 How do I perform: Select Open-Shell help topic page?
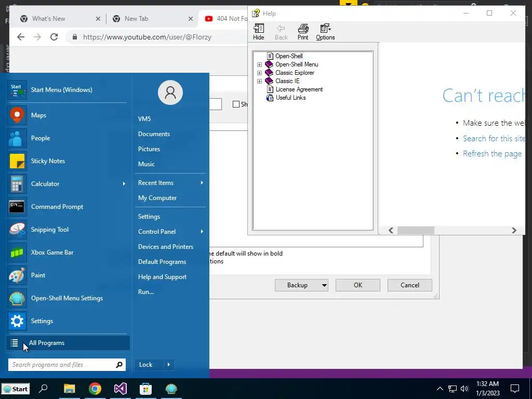pos(289,56)
